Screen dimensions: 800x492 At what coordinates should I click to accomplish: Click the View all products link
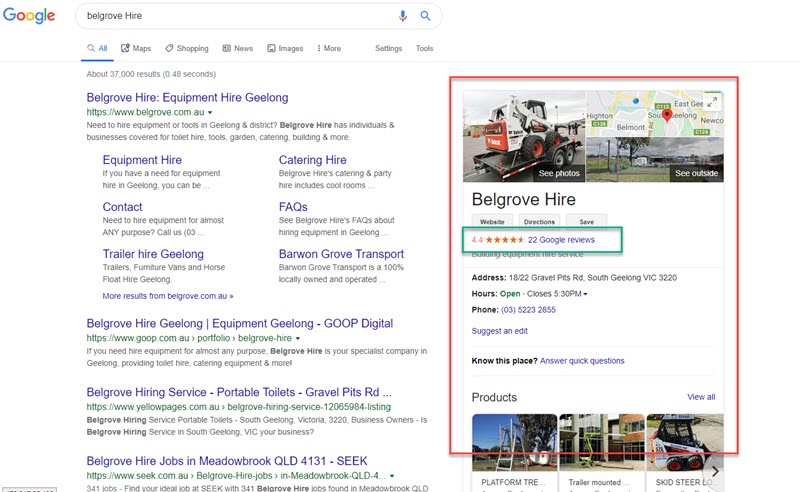[701, 397]
